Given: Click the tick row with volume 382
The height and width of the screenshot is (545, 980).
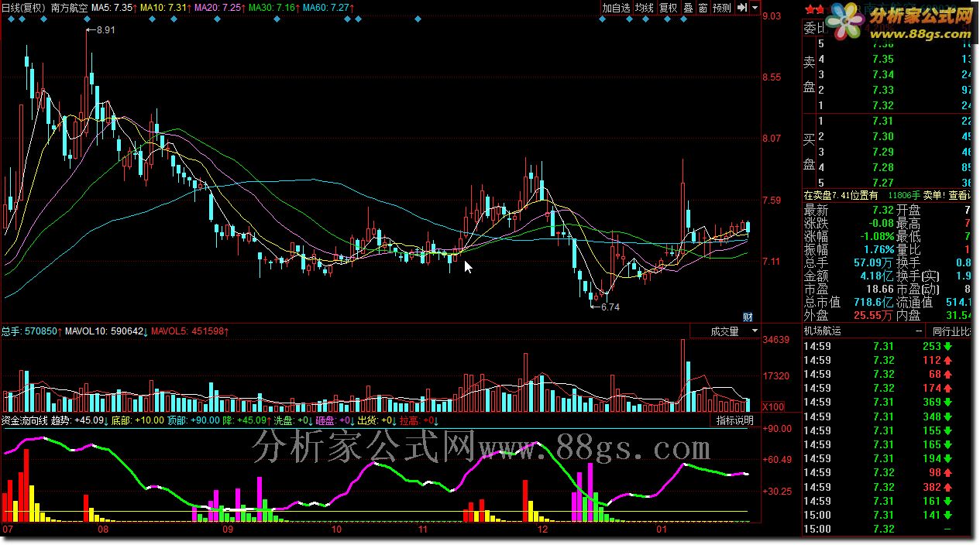Looking at the screenshot, I should tap(886, 487).
